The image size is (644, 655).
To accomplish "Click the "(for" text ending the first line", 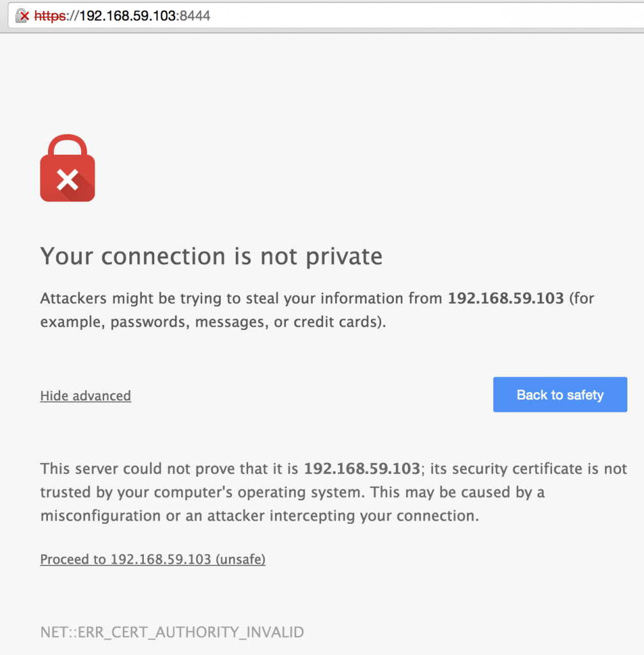I will click(581, 298).
